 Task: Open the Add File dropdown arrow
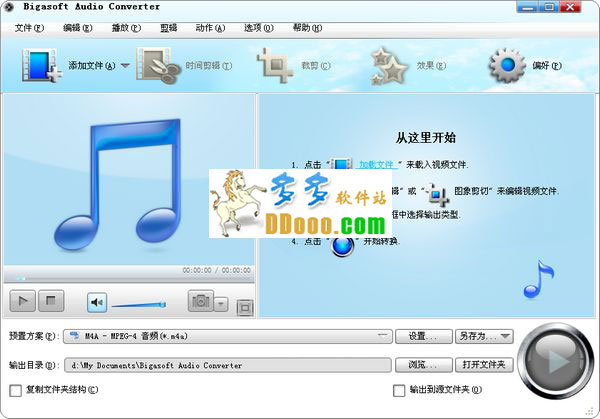coord(125,66)
